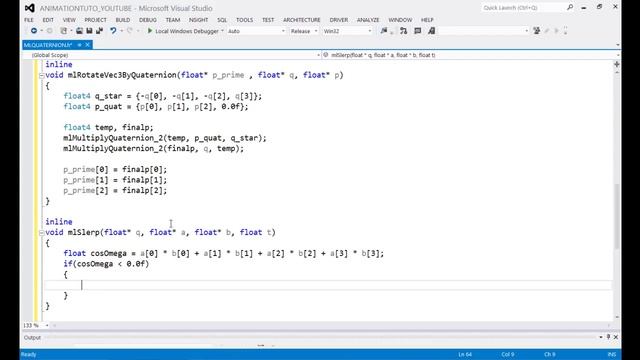
Task: Click the 'Ready' status bar text
Action: [x=29, y=354]
